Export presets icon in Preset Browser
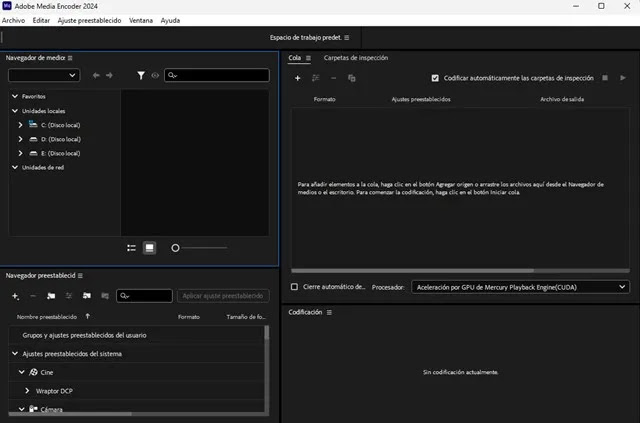 point(105,296)
